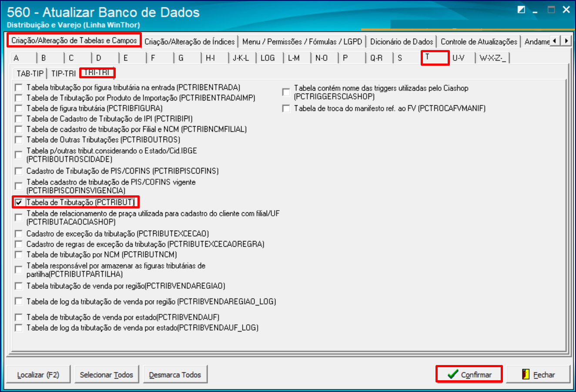Viewport: 576px width, 392px height.
Task: Open Criação/Alteração de Tabelas e Campos tab
Action: pos(74,40)
